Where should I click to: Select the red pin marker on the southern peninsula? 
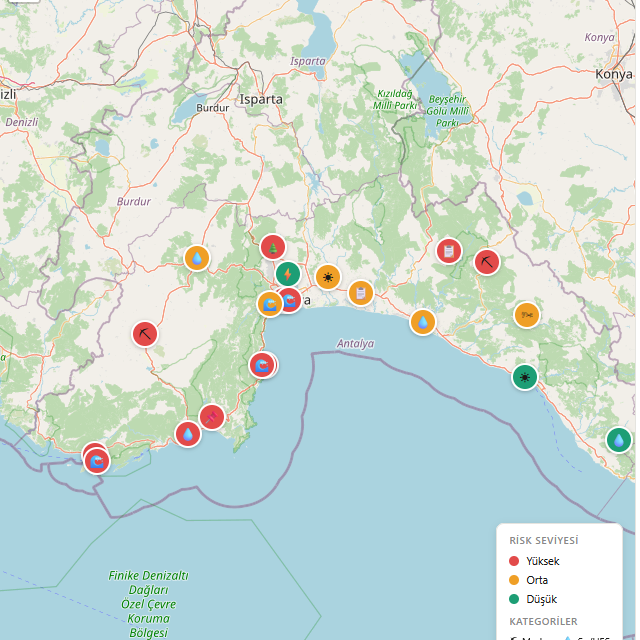point(212,416)
